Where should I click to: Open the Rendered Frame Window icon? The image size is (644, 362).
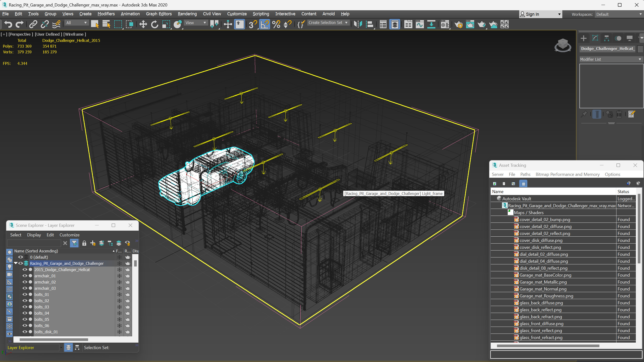pyautogui.click(x=470, y=24)
